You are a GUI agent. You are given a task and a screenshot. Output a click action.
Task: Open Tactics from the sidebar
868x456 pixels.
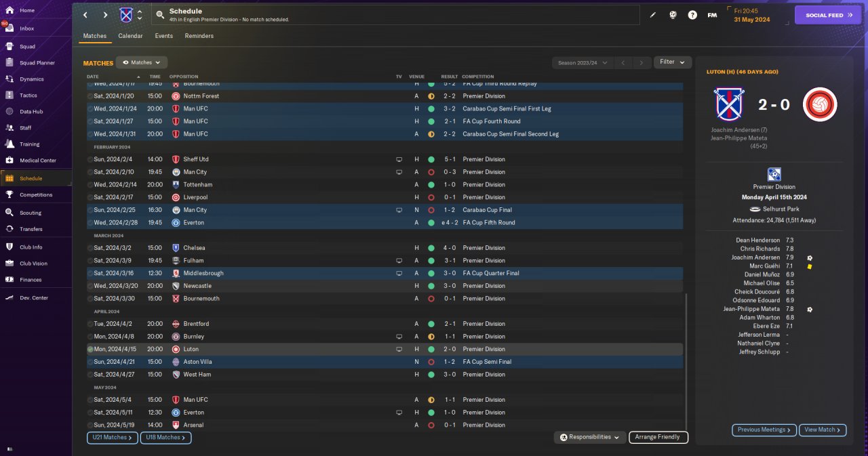point(28,96)
